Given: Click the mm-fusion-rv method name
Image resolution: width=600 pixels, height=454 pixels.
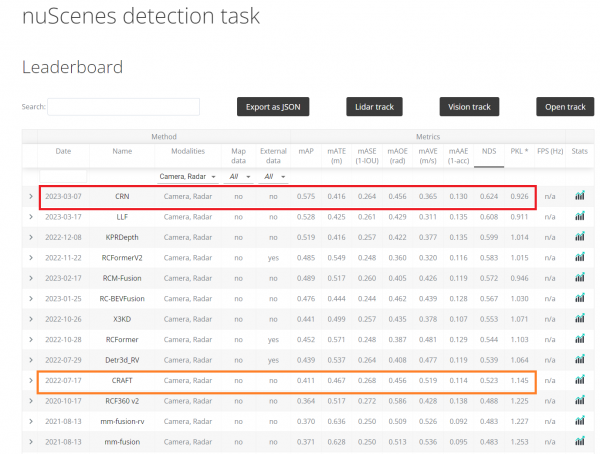Looking at the screenshot, I should point(122,421).
